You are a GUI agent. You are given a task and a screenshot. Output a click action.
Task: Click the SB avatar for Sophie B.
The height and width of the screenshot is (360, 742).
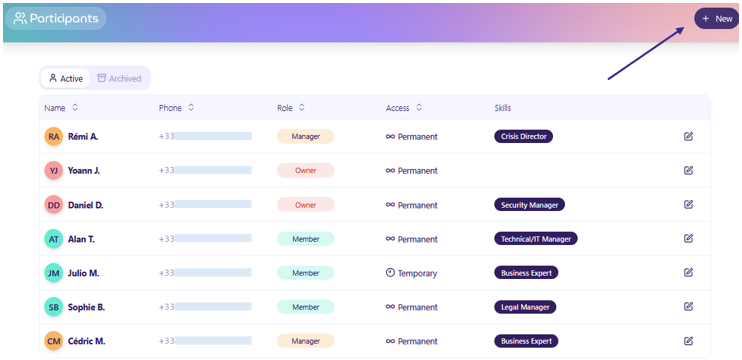click(x=53, y=307)
